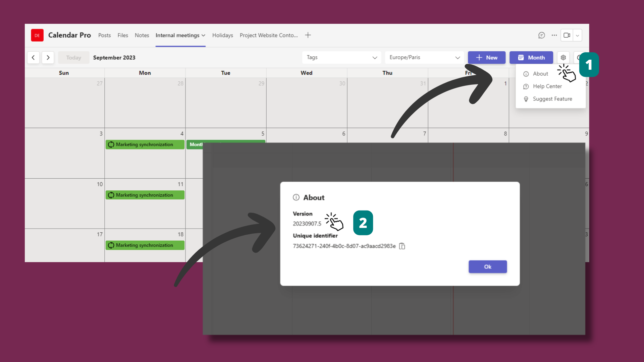The width and height of the screenshot is (644, 362).
Task: Open the Project Website Conto... tab
Action: [269, 35]
